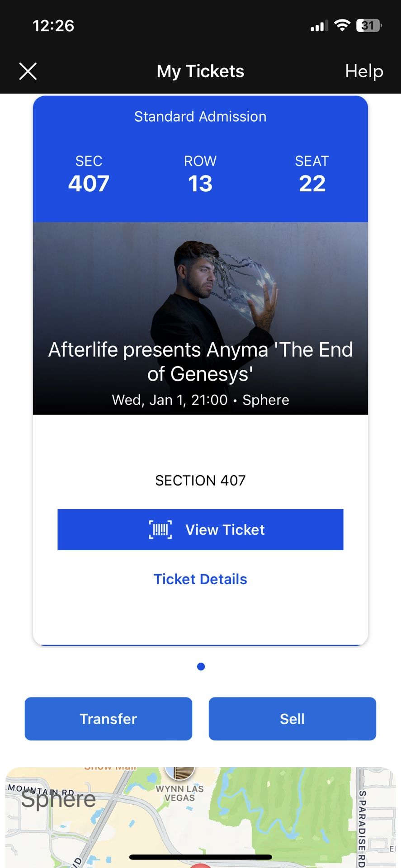Open Ticket Details link

point(200,579)
